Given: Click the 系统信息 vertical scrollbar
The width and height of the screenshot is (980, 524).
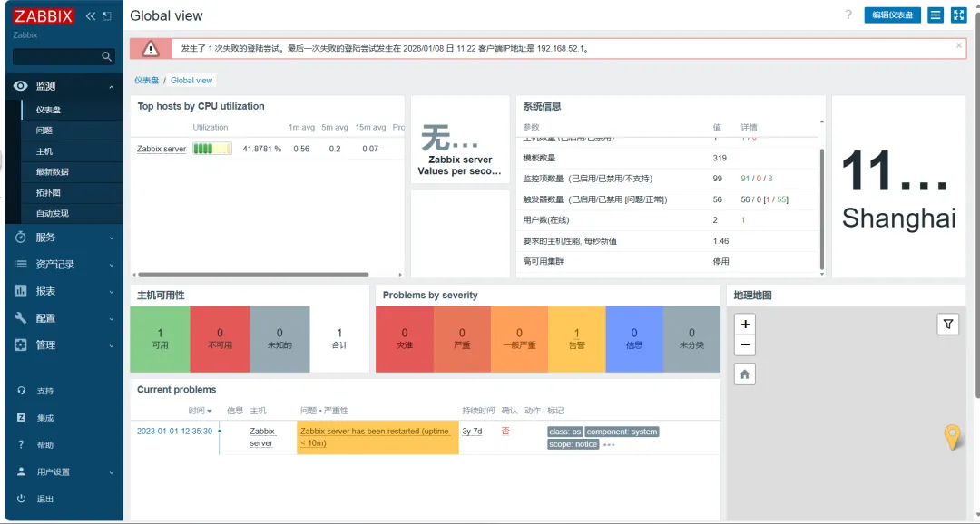Looking at the screenshot, I should tap(821, 209).
